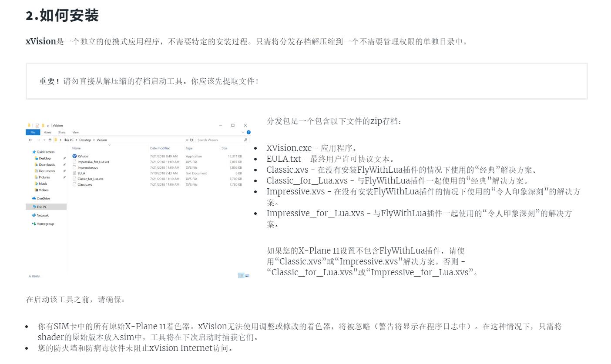Screen dimensions: 611x364
Task: Click Desktop in the address breadcrumb
Action: click(85, 140)
